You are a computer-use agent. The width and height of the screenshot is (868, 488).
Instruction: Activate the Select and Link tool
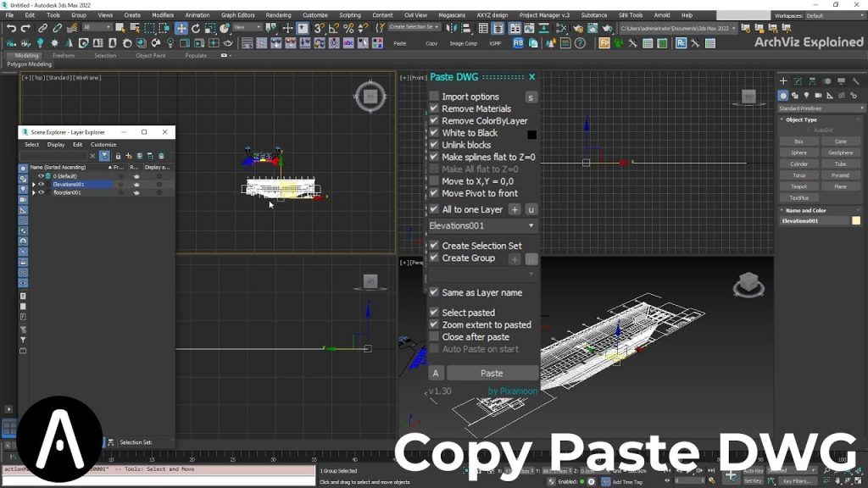(x=42, y=28)
